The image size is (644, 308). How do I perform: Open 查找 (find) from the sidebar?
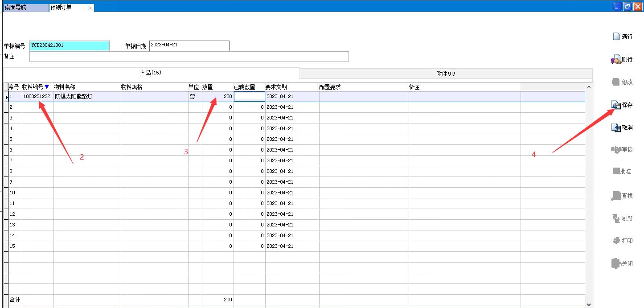[x=616, y=196]
